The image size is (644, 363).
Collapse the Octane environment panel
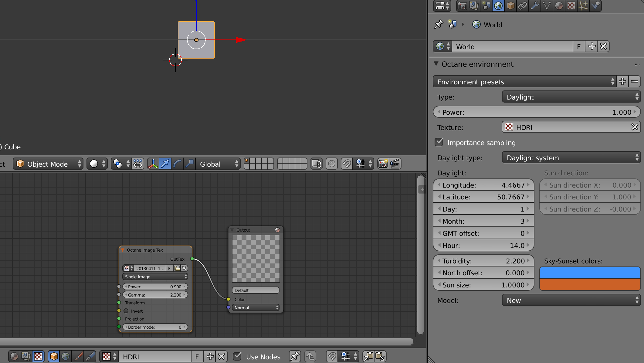pyautogui.click(x=436, y=64)
